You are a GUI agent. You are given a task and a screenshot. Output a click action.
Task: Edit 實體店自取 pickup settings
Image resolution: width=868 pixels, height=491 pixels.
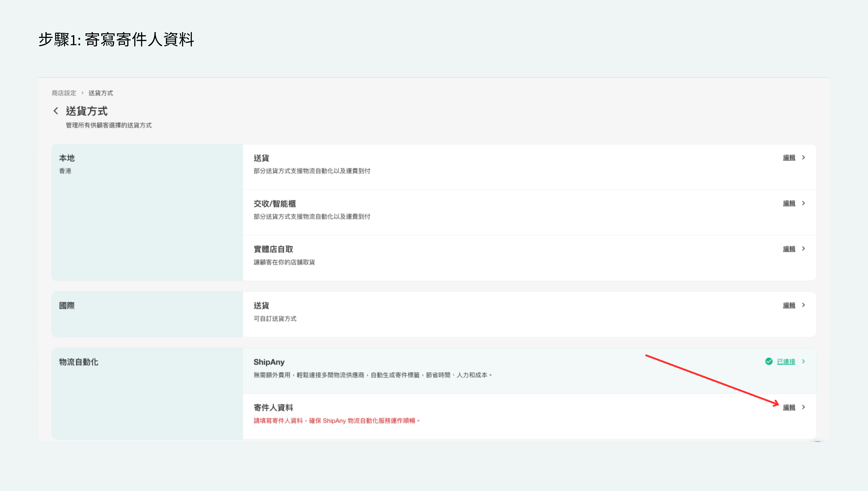pyautogui.click(x=789, y=249)
